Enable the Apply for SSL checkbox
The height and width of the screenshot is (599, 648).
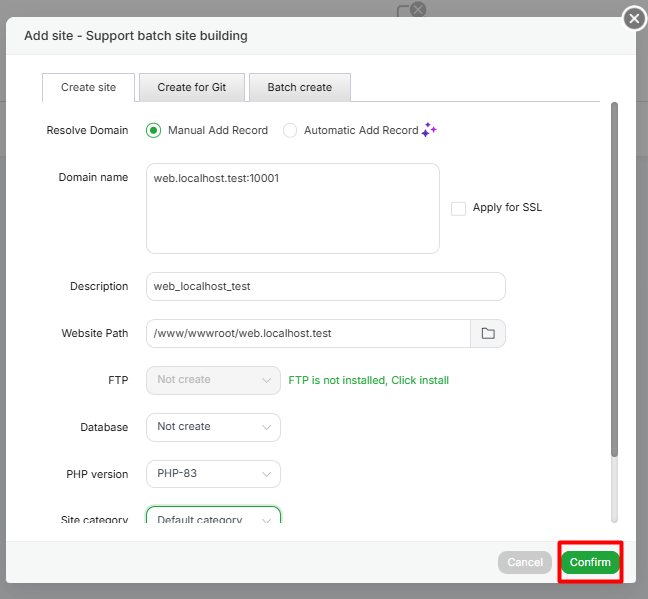coord(458,208)
